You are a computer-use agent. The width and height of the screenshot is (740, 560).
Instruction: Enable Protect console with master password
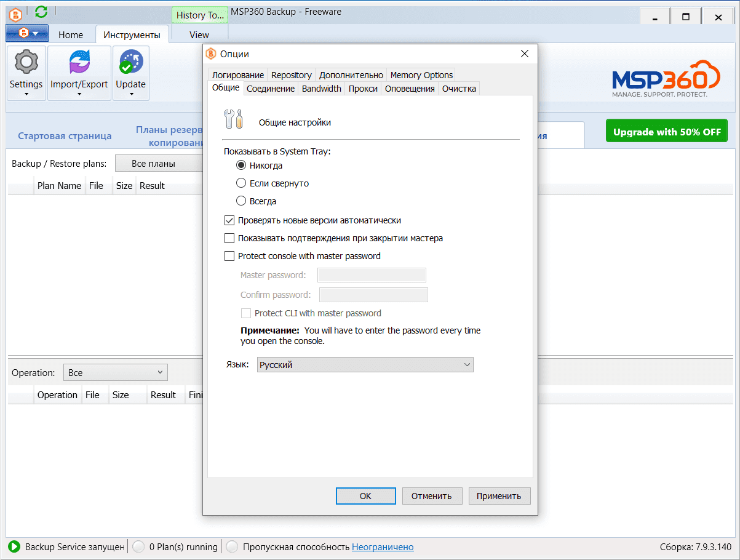click(229, 256)
